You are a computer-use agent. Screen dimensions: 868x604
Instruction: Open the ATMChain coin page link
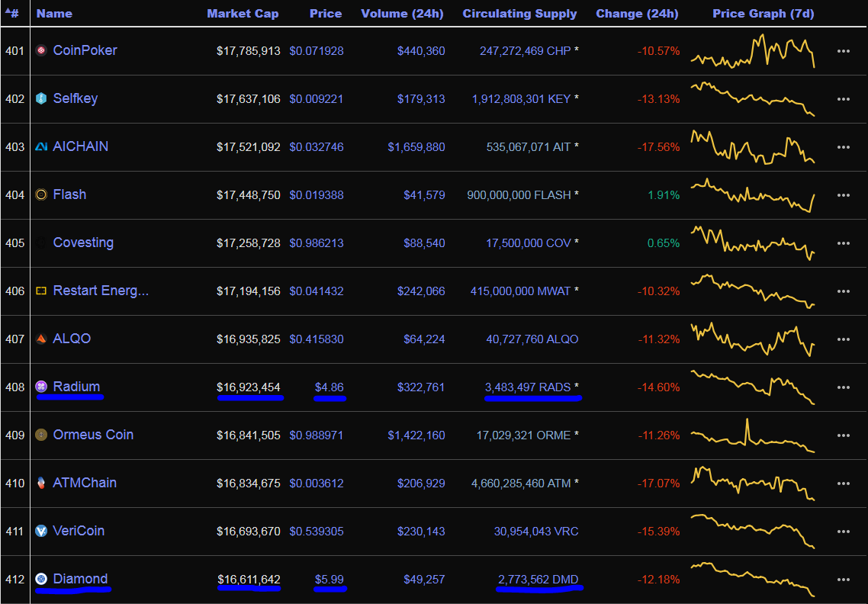[x=85, y=483]
